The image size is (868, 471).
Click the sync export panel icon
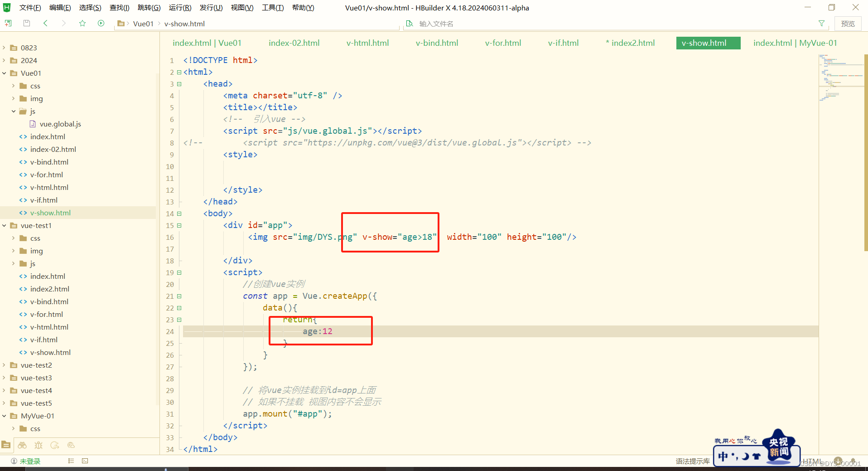[x=55, y=445]
